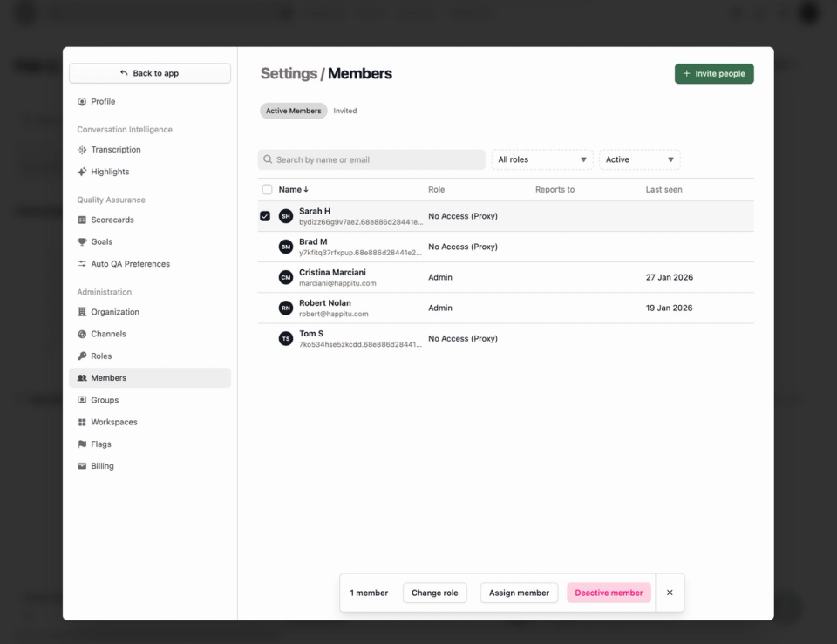Viewport: 837px width, 644px height.
Task: Open the All roles filter dropdown
Action: coord(541,159)
